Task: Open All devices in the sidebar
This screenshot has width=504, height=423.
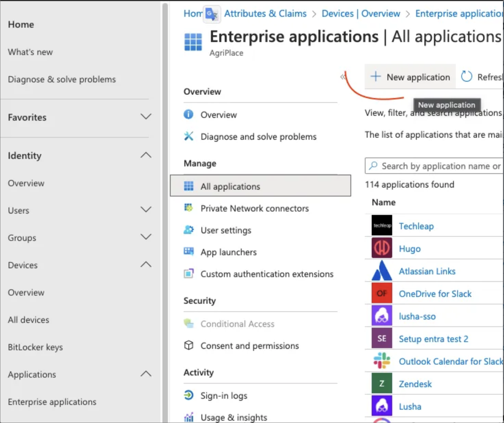Action: pos(29,320)
